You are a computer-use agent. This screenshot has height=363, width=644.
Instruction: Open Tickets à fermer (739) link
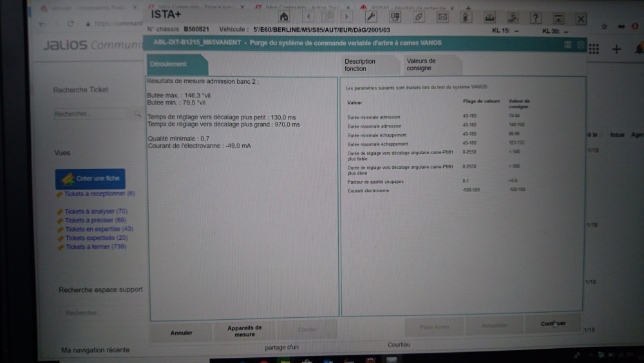(x=96, y=247)
